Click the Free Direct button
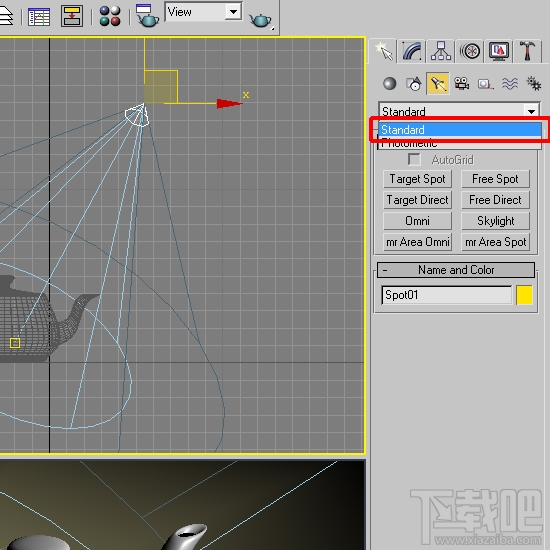Viewport: 550px width, 550px height. (x=495, y=200)
